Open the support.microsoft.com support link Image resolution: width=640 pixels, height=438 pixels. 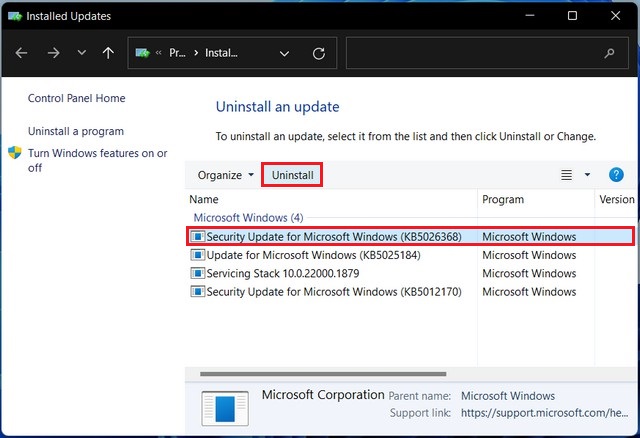(x=544, y=413)
